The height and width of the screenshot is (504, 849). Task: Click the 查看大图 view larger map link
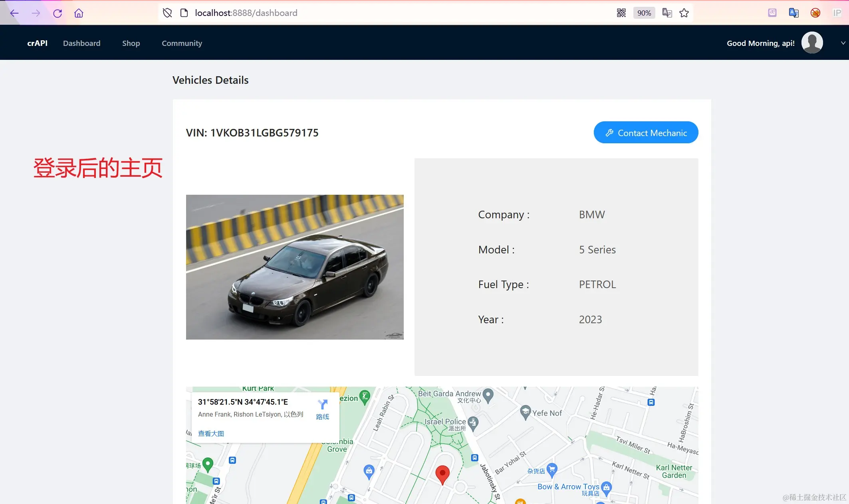tap(211, 433)
